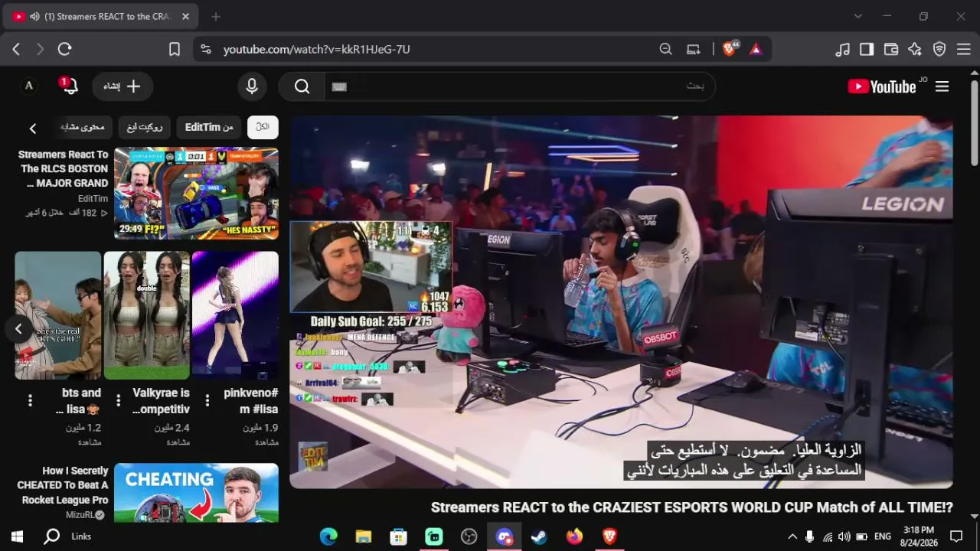This screenshot has width=980, height=551.
Task: Select the "روكيت ليغ" filter chip
Action: pos(145,127)
